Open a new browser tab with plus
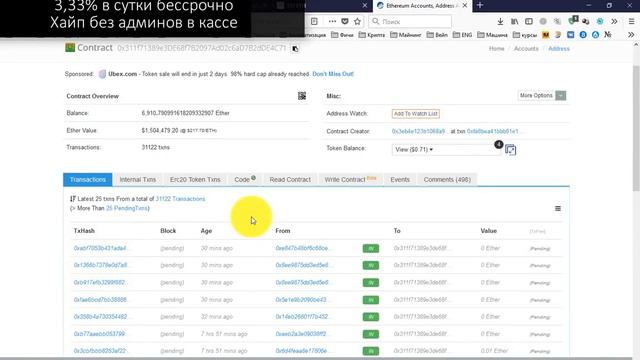Screen dimensions: 640x360 pyautogui.click(x=480, y=5)
